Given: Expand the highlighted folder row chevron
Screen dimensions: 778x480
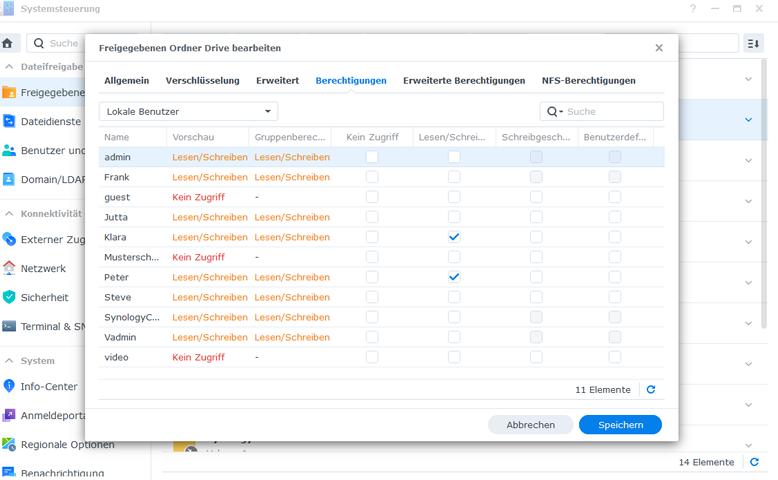Looking at the screenshot, I should pos(748,120).
